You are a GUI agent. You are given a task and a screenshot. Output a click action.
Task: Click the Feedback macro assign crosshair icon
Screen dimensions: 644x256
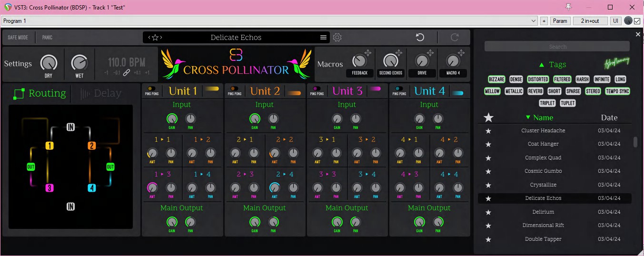[x=368, y=53]
